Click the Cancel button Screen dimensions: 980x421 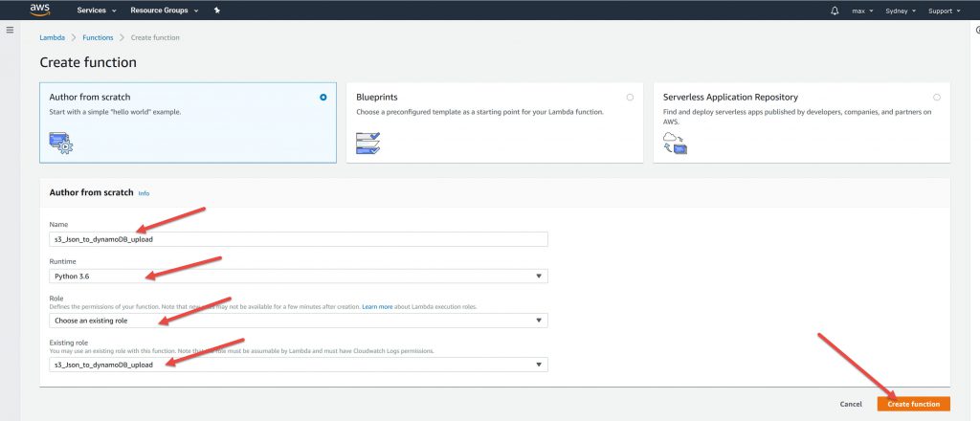(851, 404)
